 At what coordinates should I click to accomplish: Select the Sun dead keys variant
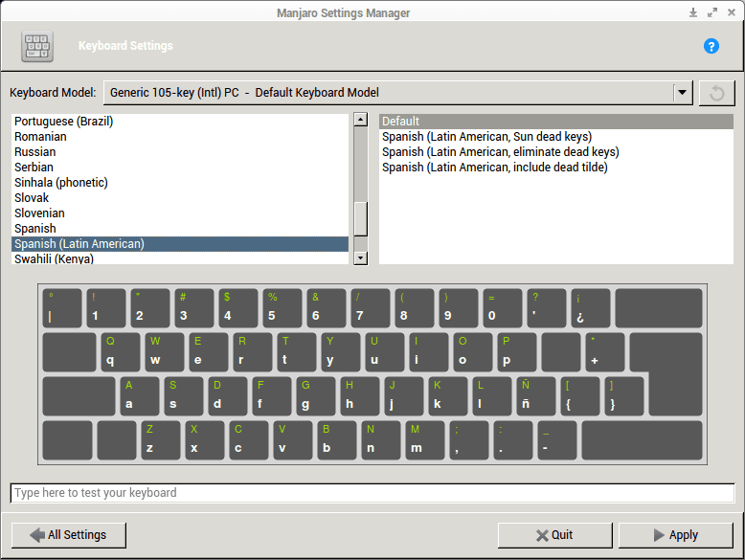pyautogui.click(x=556, y=136)
